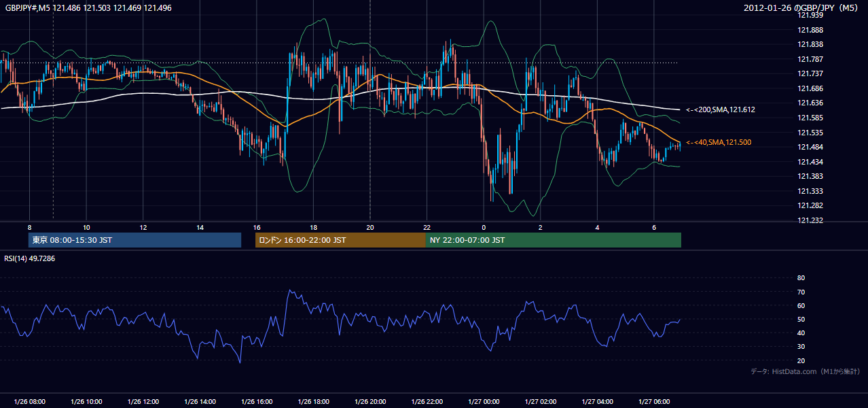Click the RSI 70 level label

point(801,292)
